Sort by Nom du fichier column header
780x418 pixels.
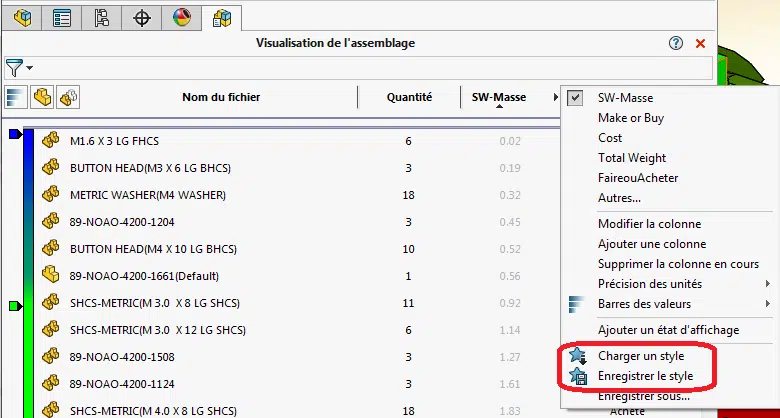pos(221,97)
